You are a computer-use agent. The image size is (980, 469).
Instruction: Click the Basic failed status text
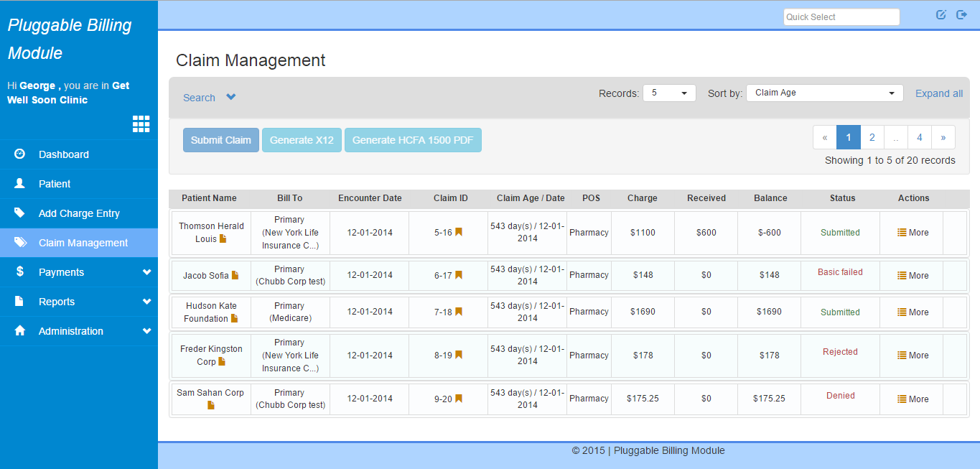[x=840, y=272]
